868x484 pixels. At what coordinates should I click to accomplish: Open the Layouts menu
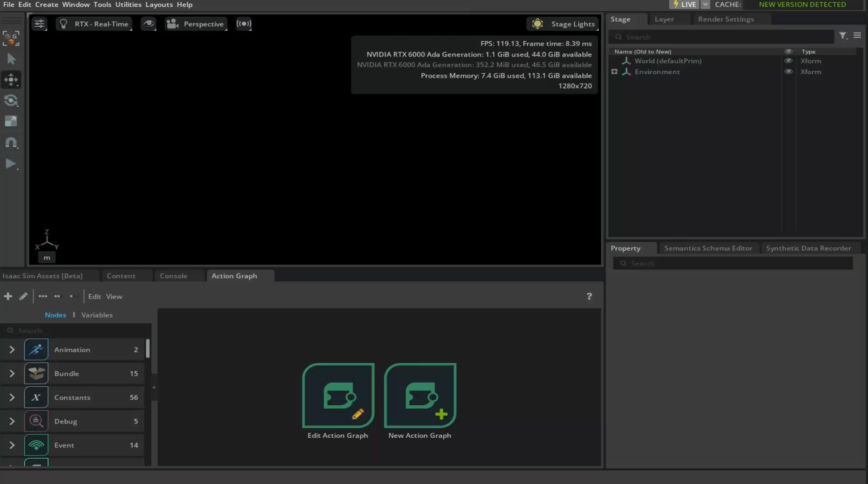tap(159, 5)
